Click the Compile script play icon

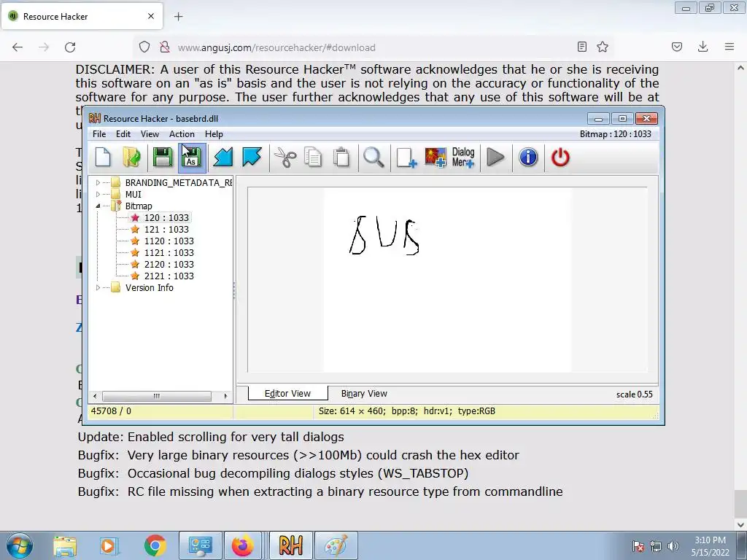pyautogui.click(x=495, y=157)
